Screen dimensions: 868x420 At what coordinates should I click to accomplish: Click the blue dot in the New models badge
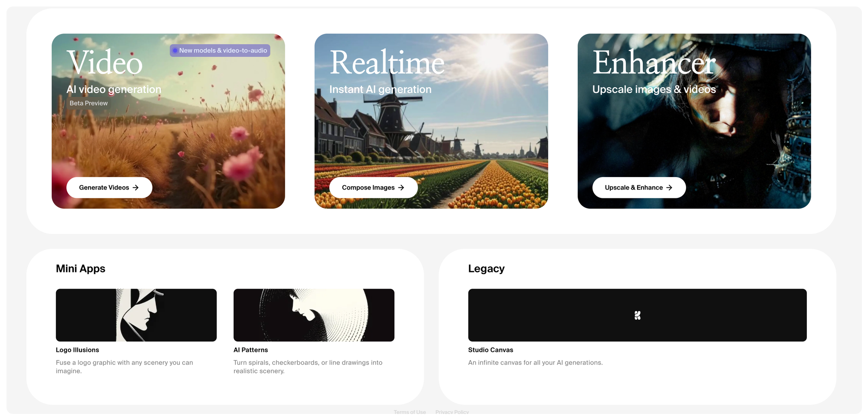[175, 50]
